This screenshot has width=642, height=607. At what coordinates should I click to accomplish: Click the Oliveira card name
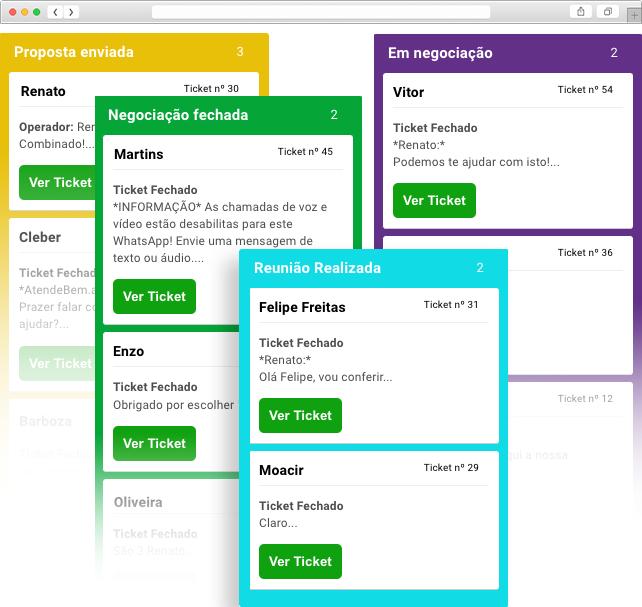(138, 502)
